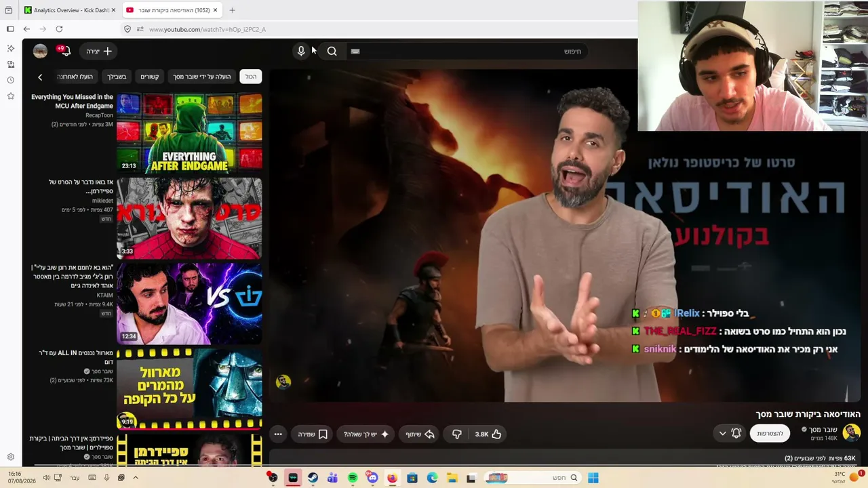Open the browser sidebar history clock icon
Image resolution: width=868 pixels, height=488 pixels.
(10, 80)
